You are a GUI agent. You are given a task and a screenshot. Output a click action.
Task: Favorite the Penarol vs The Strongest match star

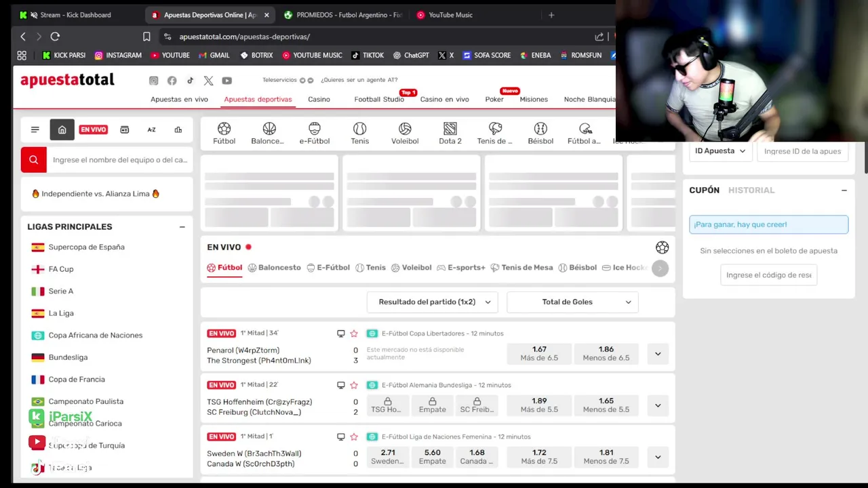tap(354, 333)
